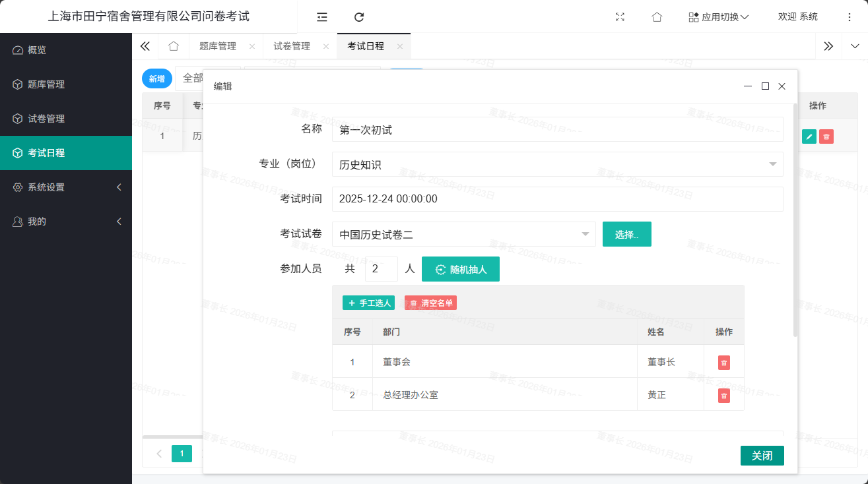Remove 黄正 using the red trash icon

723,395
